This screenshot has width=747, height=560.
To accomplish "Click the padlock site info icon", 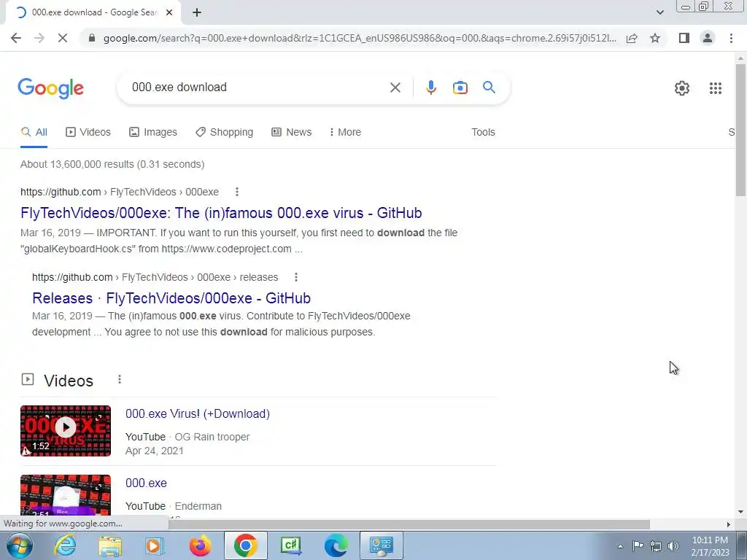I will (92, 38).
